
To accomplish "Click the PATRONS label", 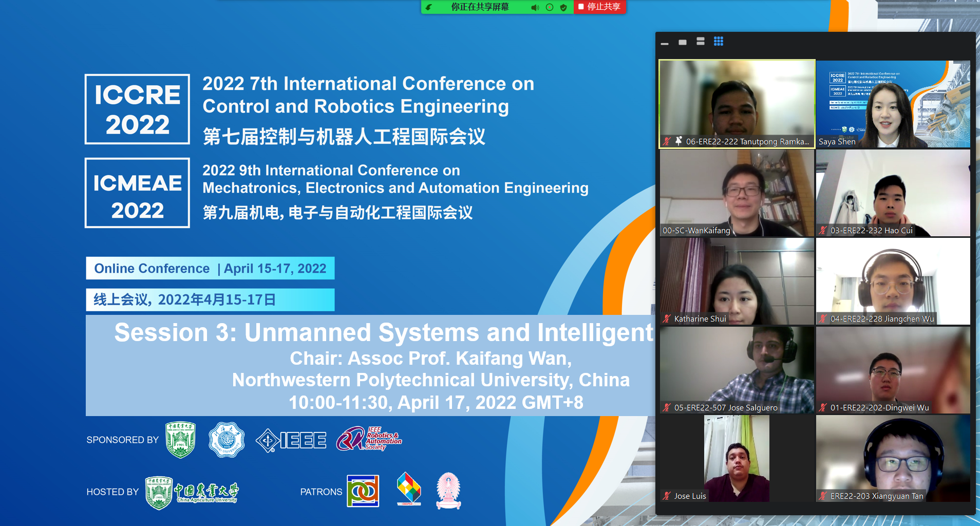I will click(x=321, y=492).
